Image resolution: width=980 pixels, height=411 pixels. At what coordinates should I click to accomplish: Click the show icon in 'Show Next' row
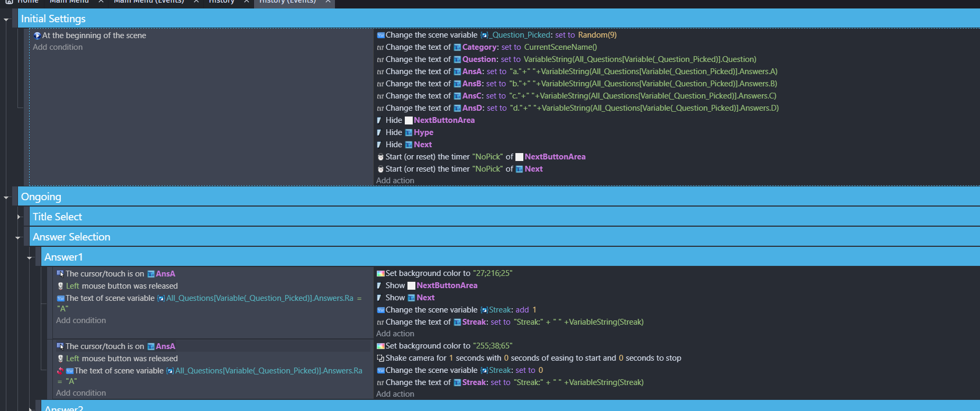379,298
